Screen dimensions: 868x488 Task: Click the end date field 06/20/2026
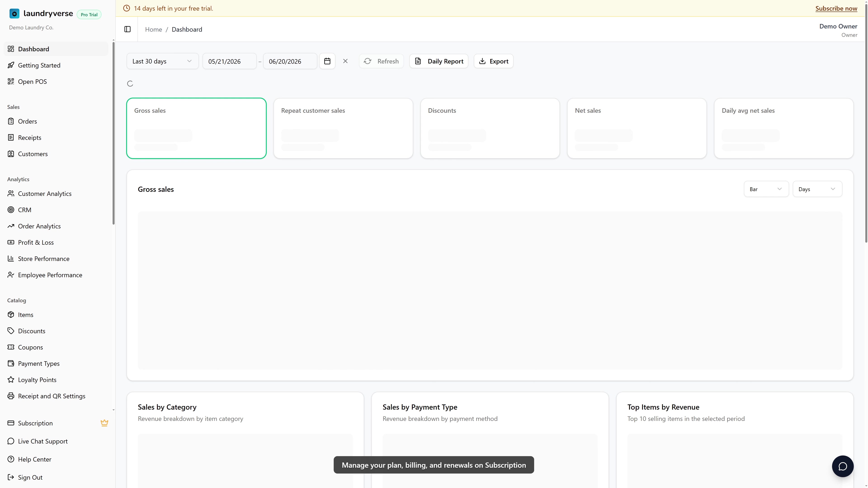290,61
